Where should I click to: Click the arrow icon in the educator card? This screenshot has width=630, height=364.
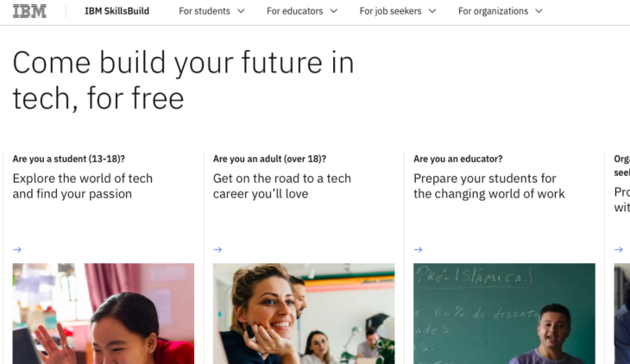418,249
